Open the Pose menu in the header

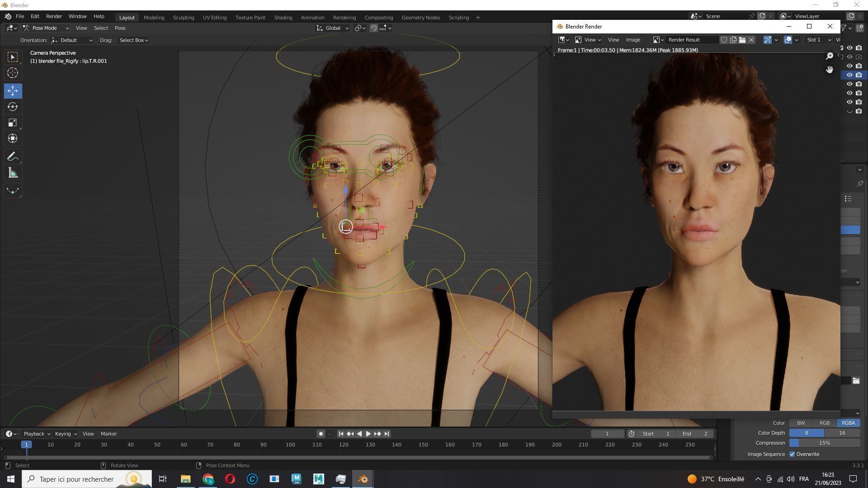pyautogui.click(x=120, y=28)
